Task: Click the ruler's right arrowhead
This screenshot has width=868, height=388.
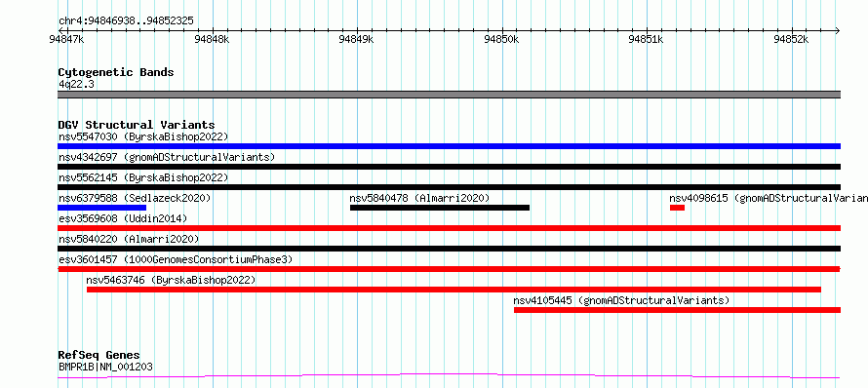Action: tap(837, 30)
